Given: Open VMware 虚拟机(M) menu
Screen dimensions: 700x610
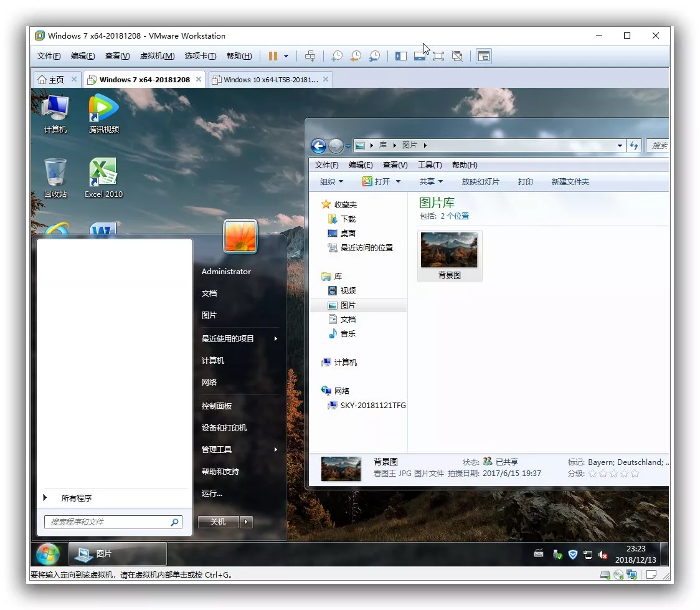Looking at the screenshot, I should [157, 56].
